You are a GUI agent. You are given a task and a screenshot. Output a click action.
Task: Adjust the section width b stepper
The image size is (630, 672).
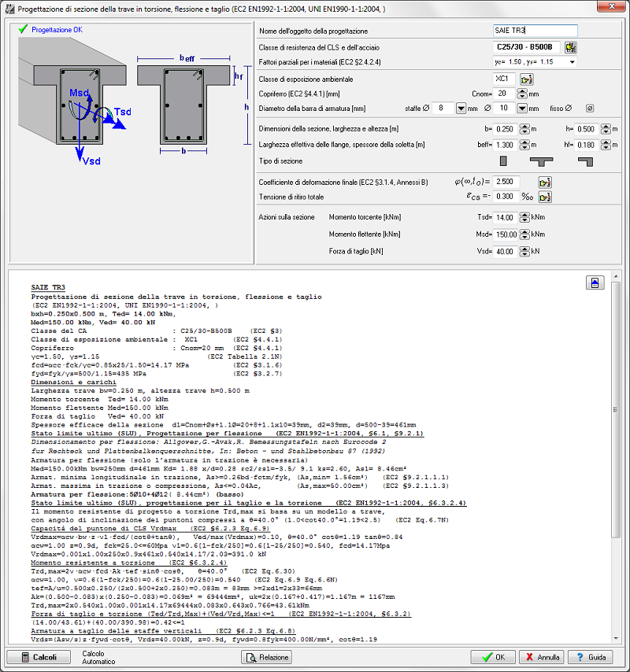(524, 129)
